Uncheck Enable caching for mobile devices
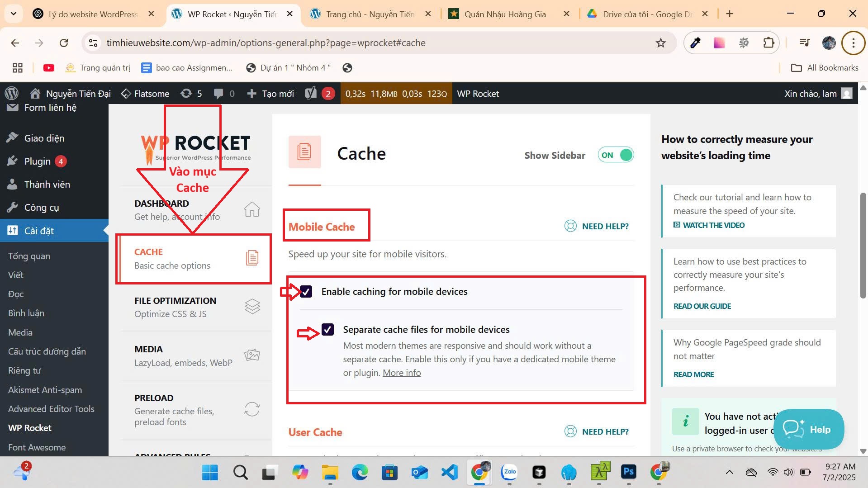Image resolution: width=868 pixels, height=488 pixels. pos(306,292)
